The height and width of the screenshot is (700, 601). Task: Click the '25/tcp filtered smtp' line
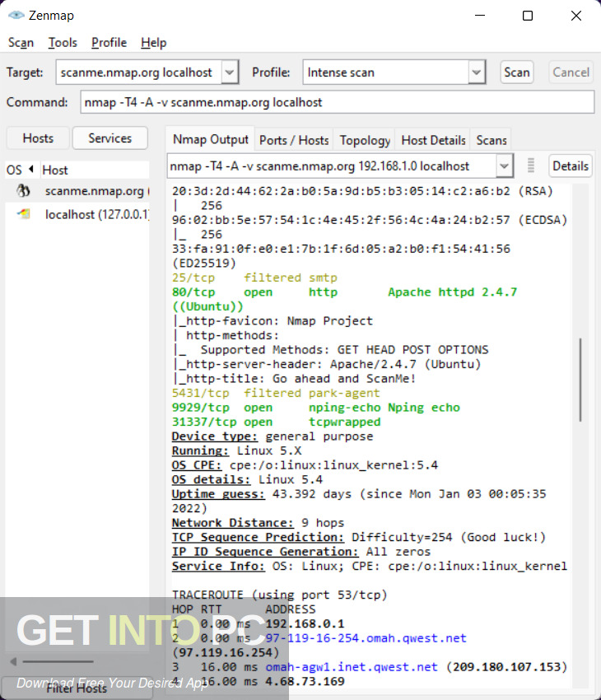click(254, 278)
